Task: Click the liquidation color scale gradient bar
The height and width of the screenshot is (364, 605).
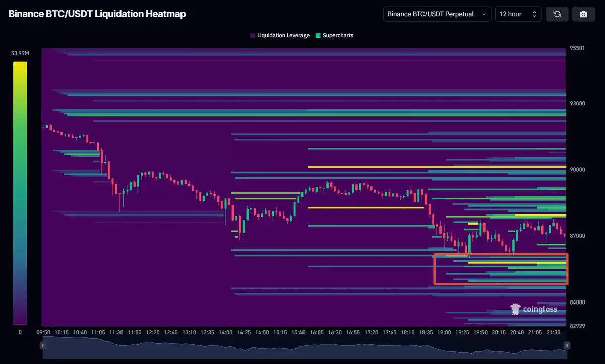Action: click(x=20, y=193)
